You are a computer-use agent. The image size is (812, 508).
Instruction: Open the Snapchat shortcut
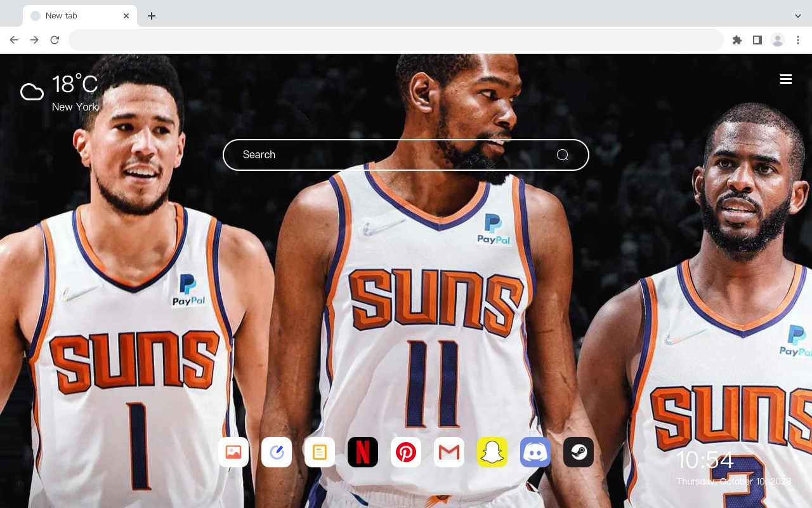pyautogui.click(x=492, y=452)
